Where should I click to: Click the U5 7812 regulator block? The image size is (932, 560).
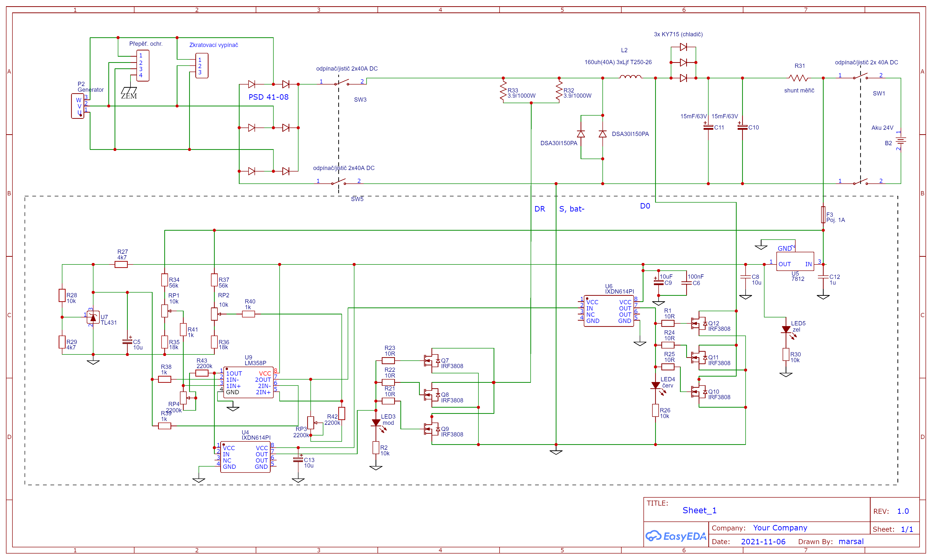tap(795, 261)
